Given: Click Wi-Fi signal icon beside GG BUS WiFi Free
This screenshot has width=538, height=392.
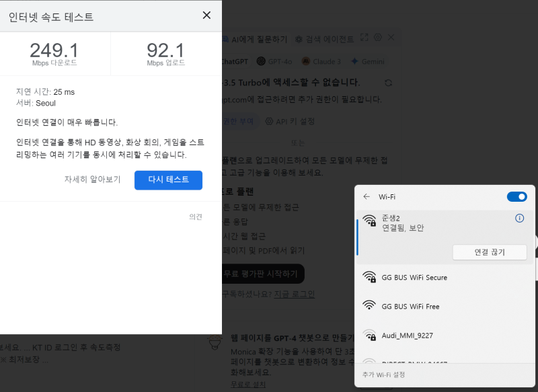Looking at the screenshot, I should tap(369, 305).
